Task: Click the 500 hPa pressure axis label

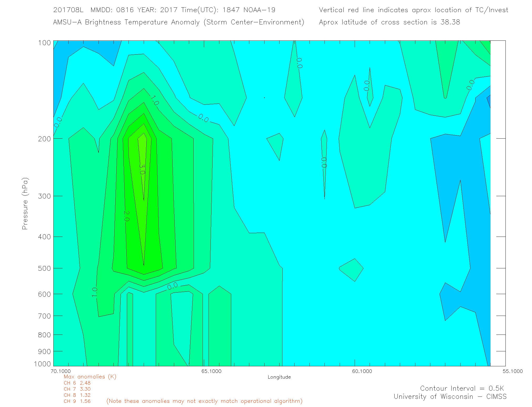Action: [x=44, y=268]
